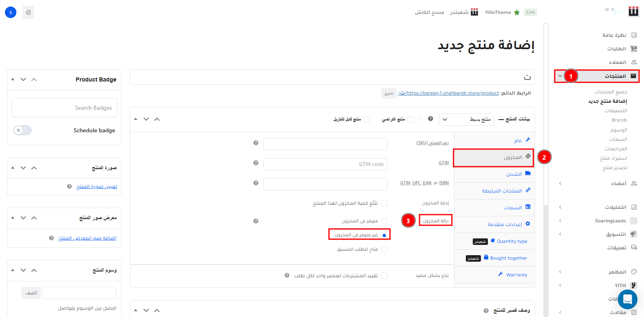Select the 'متوفر في المخزون' radio option
The image size is (644, 317).
pos(384,221)
